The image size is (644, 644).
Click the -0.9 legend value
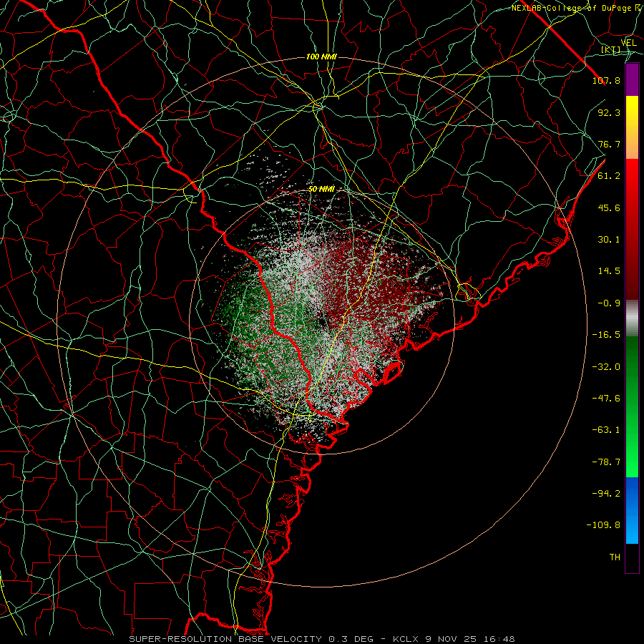click(609, 303)
